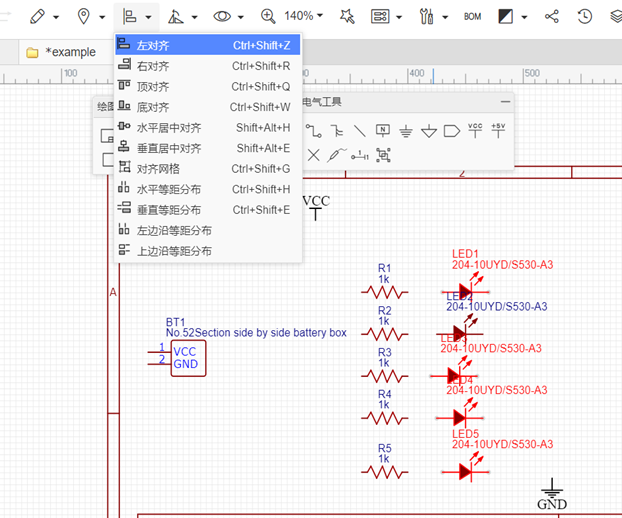
Task: Expand the zoom 140% dropdown
Action: 319,17
